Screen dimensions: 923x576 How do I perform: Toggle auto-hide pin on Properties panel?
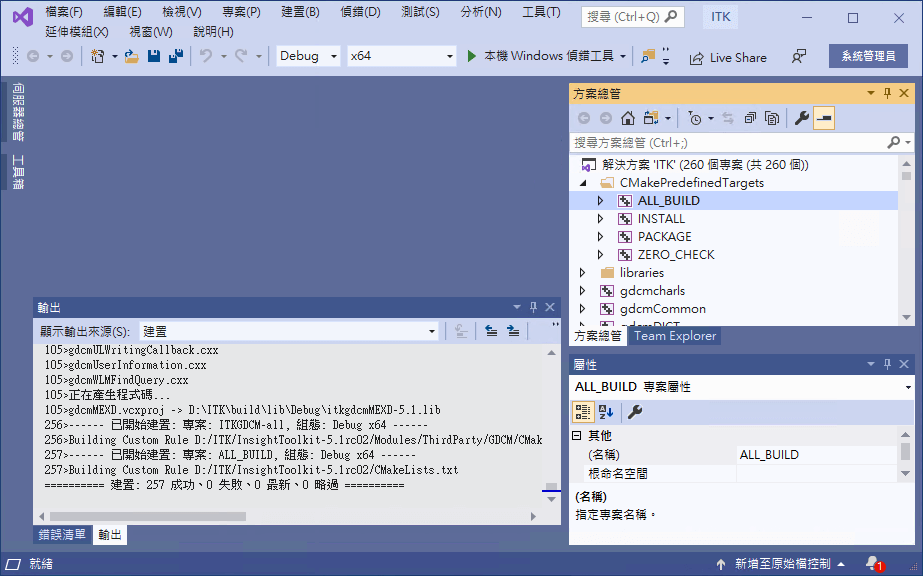click(888, 364)
